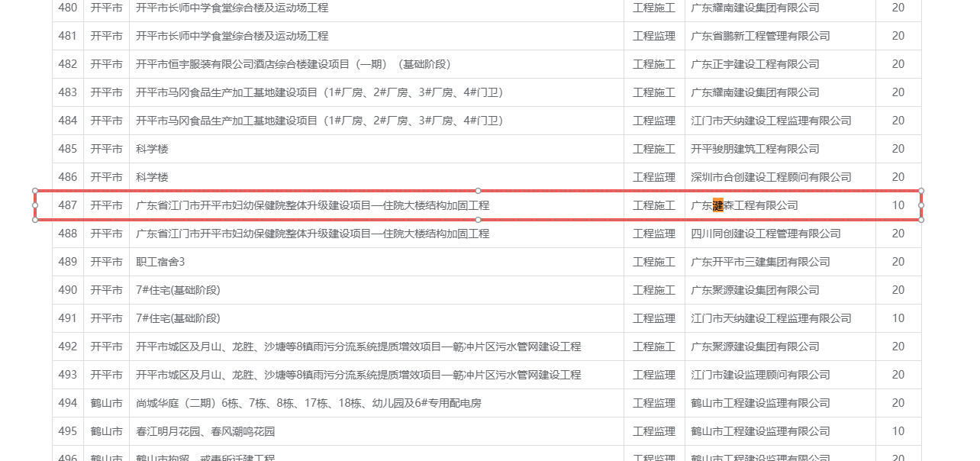Click the 鹤山市 city cell in row 494
980x461 pixels.
point(106,403)
